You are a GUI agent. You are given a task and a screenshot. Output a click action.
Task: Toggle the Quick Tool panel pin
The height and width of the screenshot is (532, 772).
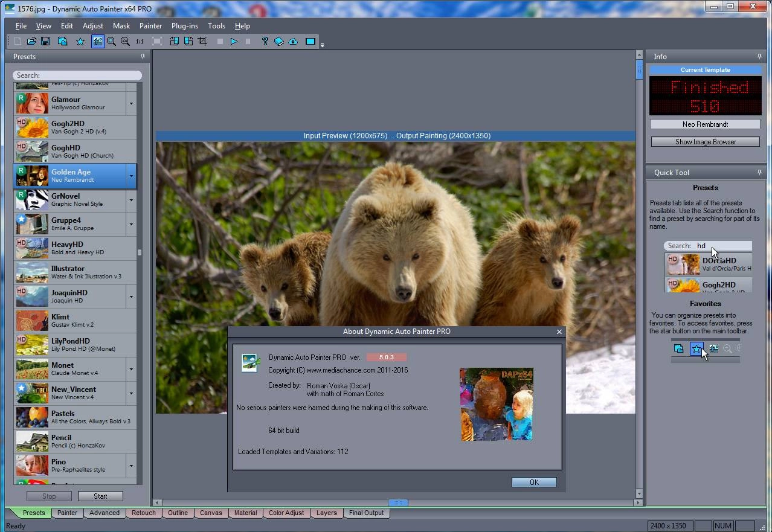click(759, 172)
